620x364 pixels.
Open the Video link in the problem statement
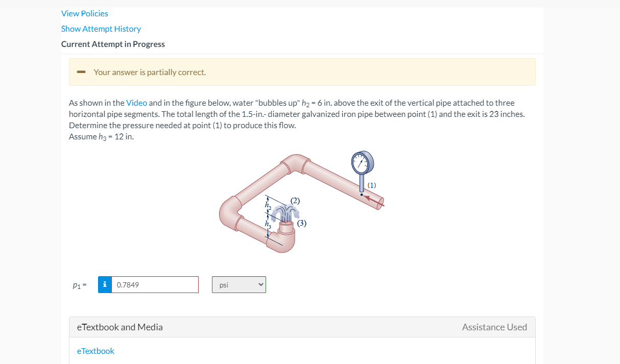click(136, 103)
